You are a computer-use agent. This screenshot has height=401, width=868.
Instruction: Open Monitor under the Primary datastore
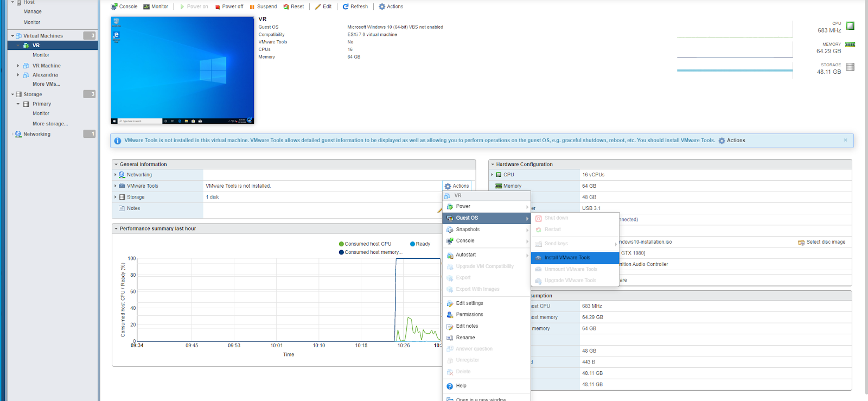point(41,113)
